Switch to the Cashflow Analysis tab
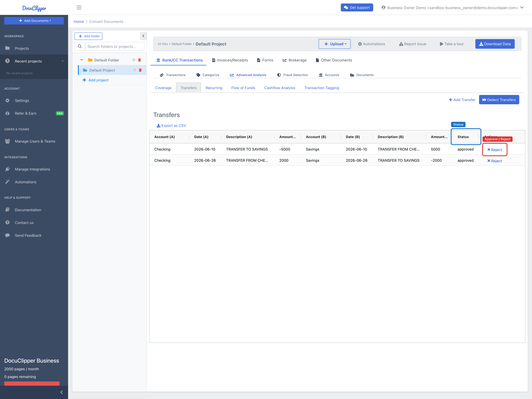Screen dimensions: 532x399 click(279, 88)
